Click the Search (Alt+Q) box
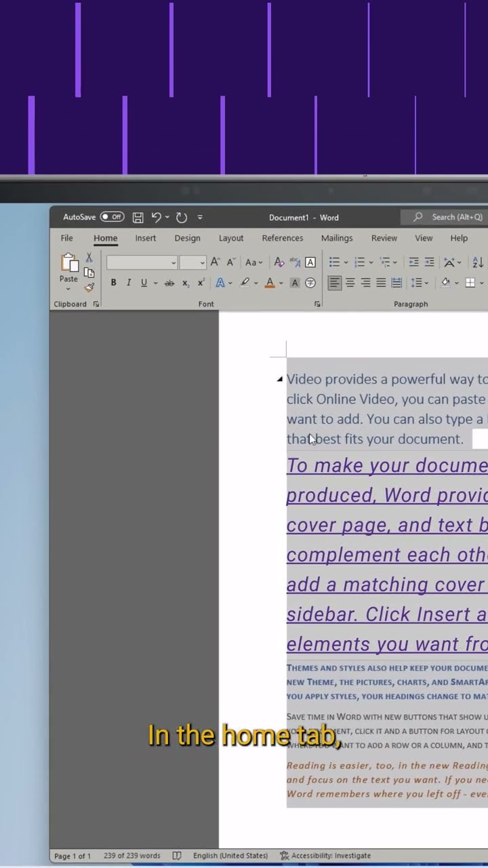Image resolution: width=488 pixels, height=868 pixels. click(x=451, y=217)
